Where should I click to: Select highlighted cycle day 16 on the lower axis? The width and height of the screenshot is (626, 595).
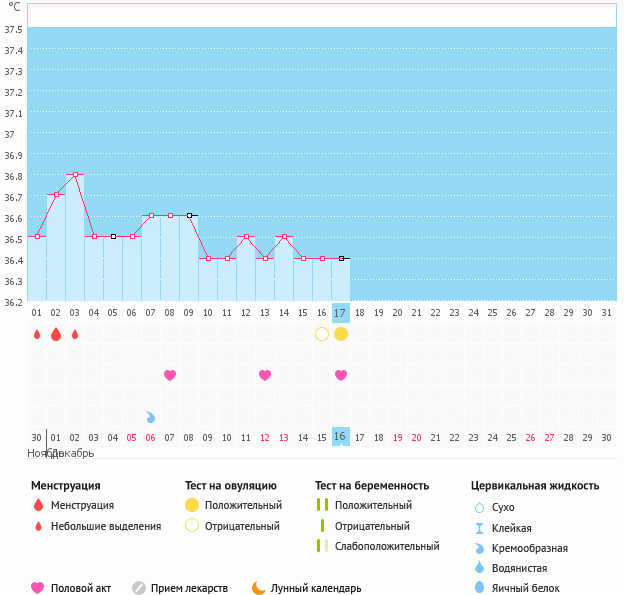341,437
